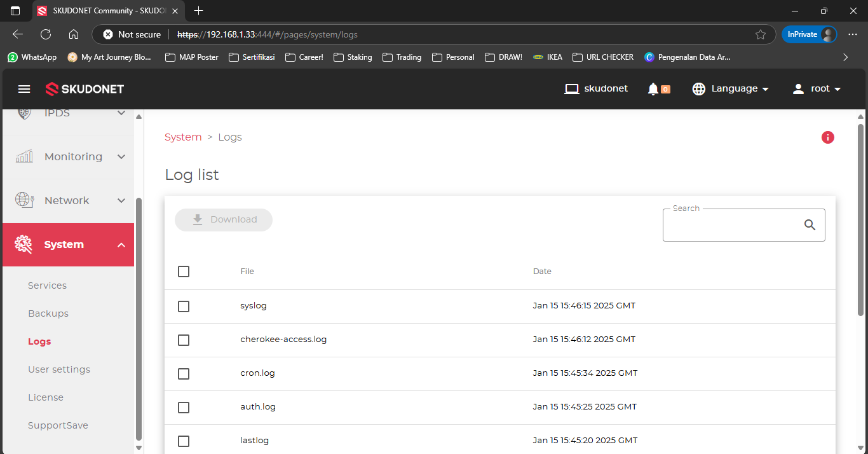Click into the Search input field
This screenshot has height=454, width=868.
point(731,226)
